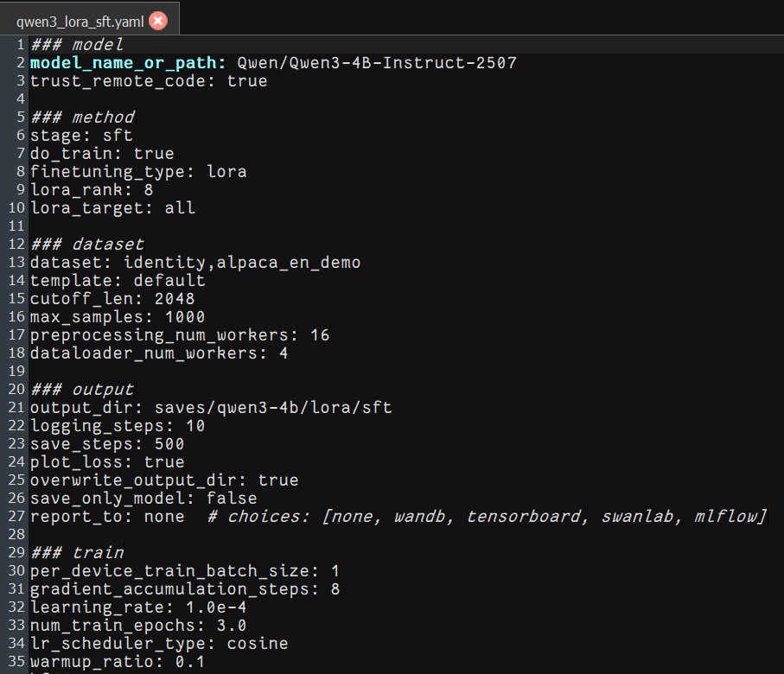Click on Qwen/Qwen3-4B-Instruct-2507 model value
784x674 pixels.
point(377,63)
